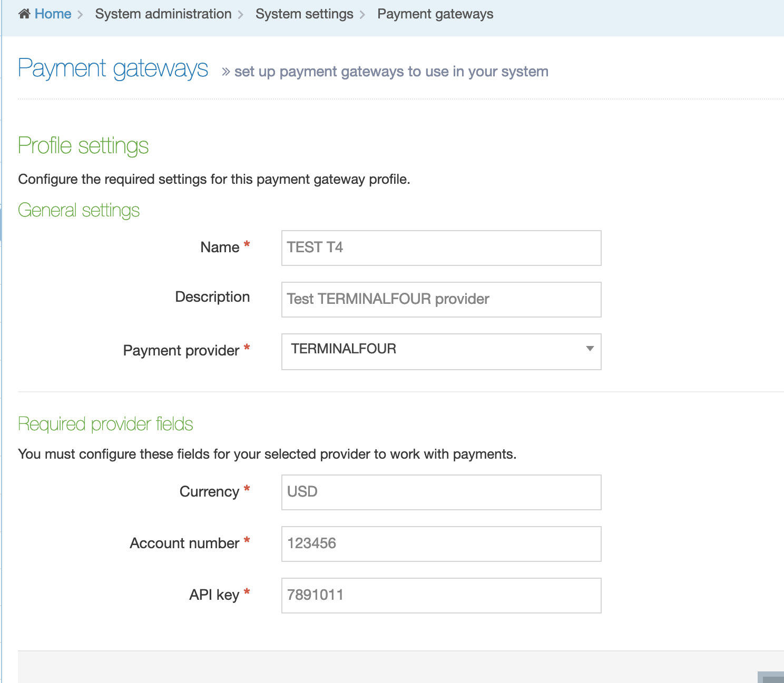Open the Home breadcrumb link
Screen dimensions: 784x683
(x=53, y=14)
